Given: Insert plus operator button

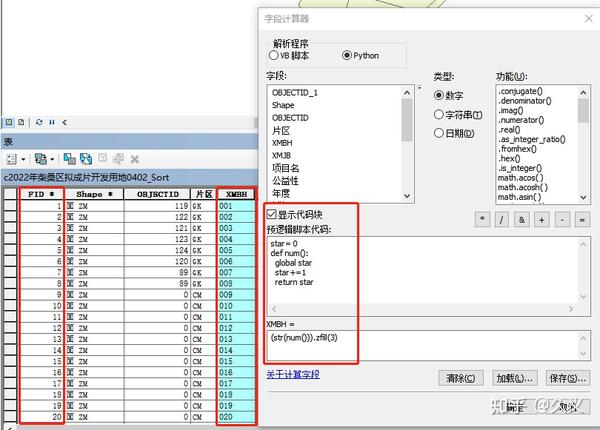Looking at the screenshot, I should [542, 220].
